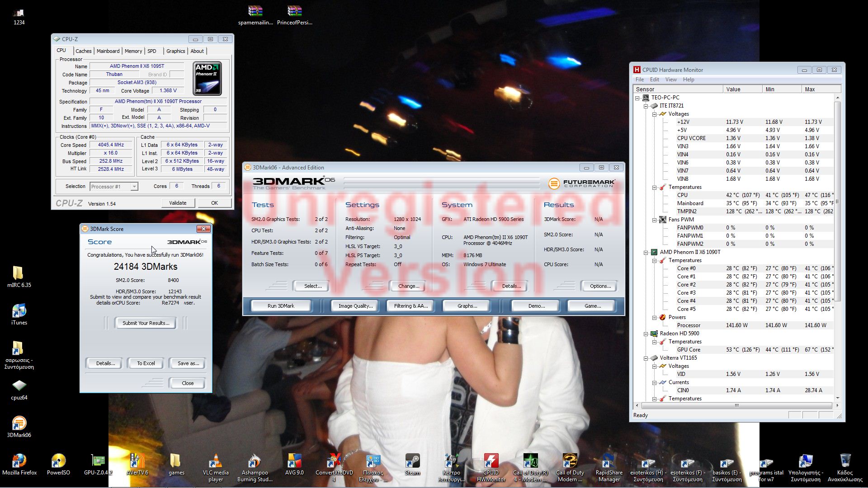The image size is (868, 488).
Task: Open the File menu in Hardware Monitor
Action: 640,80
